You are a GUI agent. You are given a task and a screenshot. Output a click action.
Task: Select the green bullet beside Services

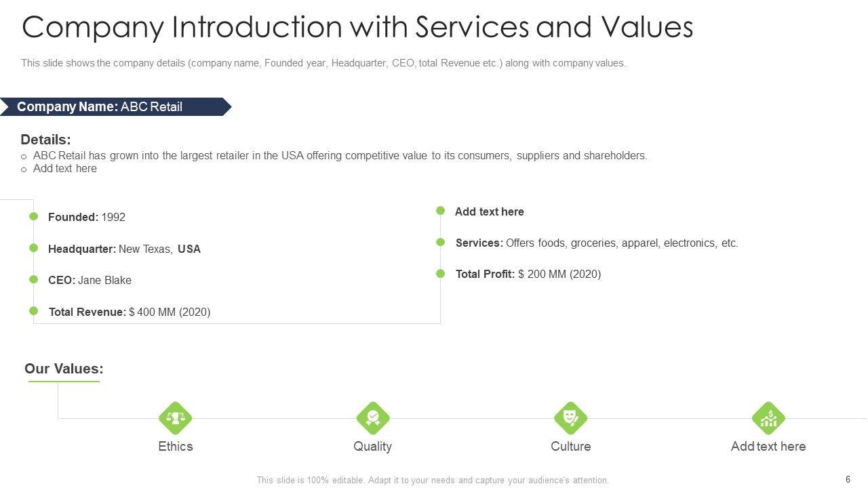click(x=440, y=242)
